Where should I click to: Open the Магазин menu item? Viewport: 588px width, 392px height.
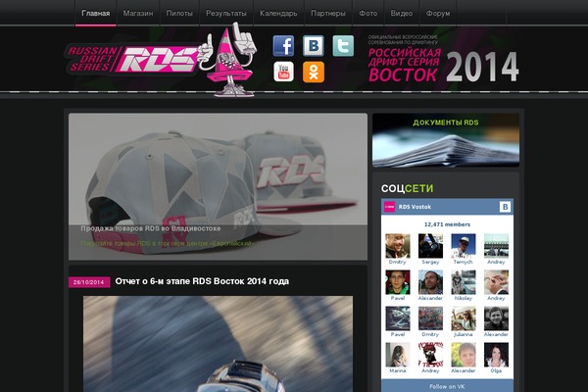138,13
